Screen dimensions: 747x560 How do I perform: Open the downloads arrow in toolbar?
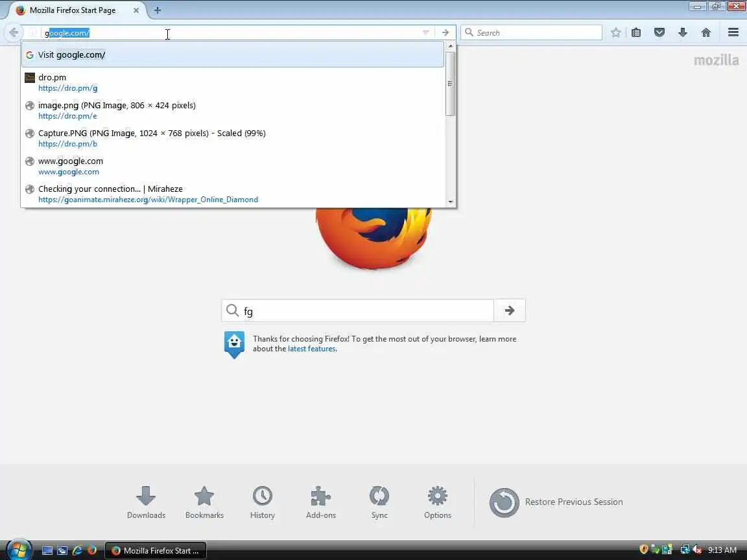[683, 32]
